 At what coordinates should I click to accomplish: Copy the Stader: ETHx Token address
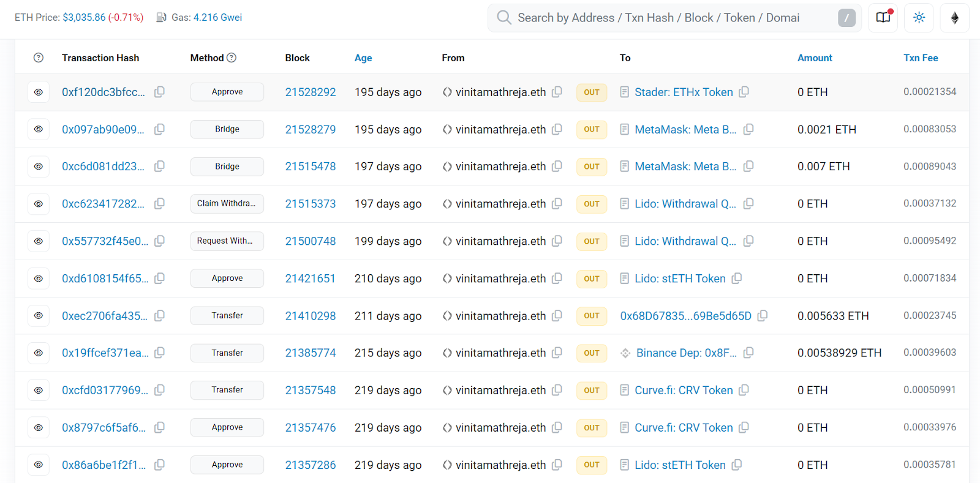[x=744, y=92]
